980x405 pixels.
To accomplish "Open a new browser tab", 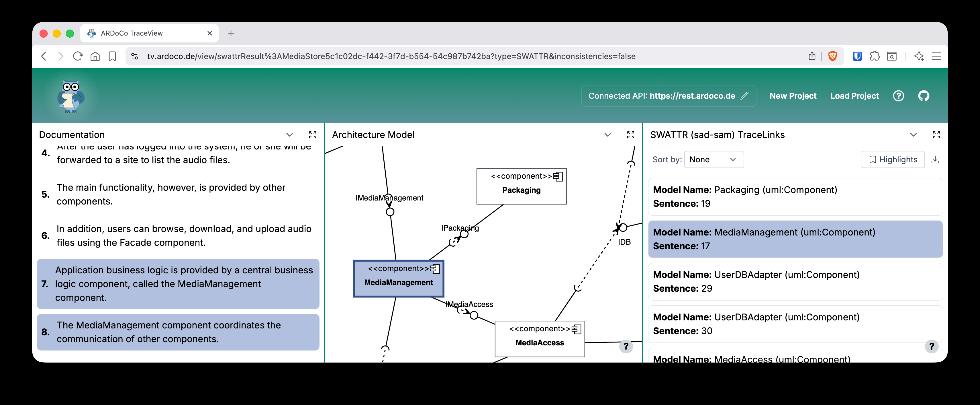I will click(231, 34).
